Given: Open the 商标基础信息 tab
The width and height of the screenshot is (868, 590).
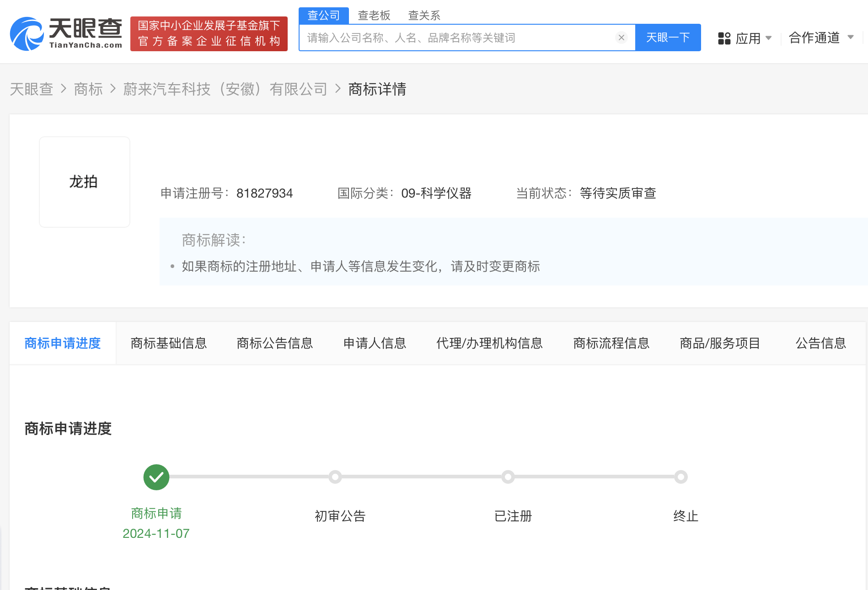Looking at the screenshot, I should tap(169, 343).
